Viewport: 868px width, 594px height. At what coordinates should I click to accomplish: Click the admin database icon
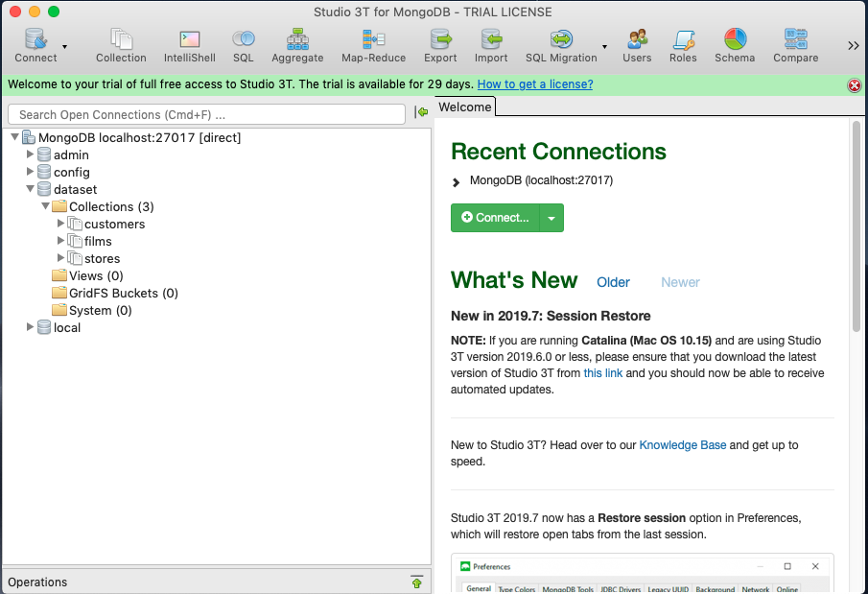[x=44, y=154]
